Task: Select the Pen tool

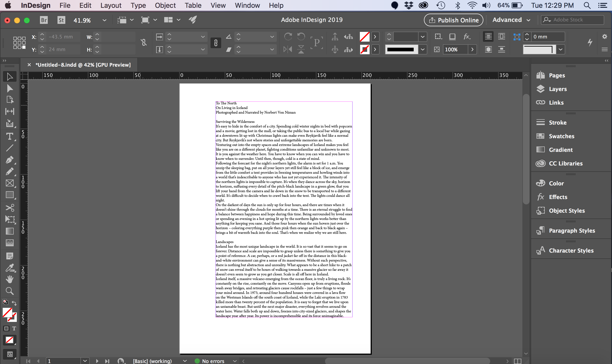Action: 10,160
